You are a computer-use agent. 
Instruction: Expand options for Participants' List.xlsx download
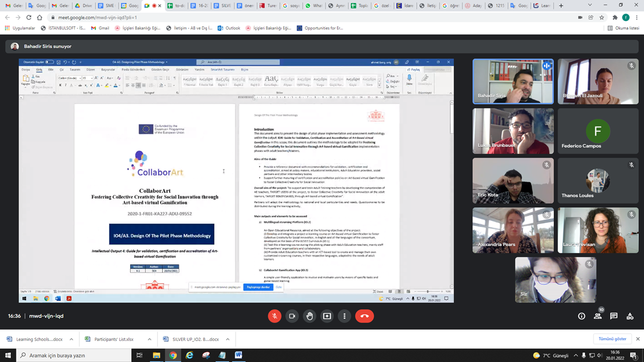click(150, 339)
